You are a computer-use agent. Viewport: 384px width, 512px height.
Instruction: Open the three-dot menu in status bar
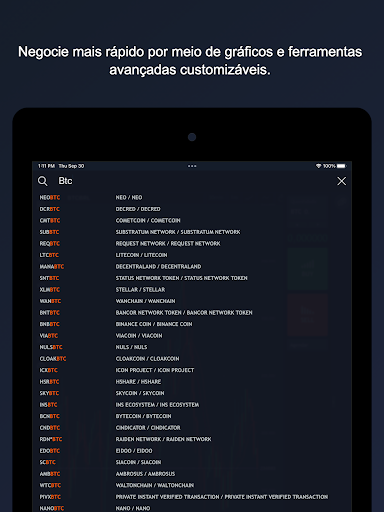192,166
